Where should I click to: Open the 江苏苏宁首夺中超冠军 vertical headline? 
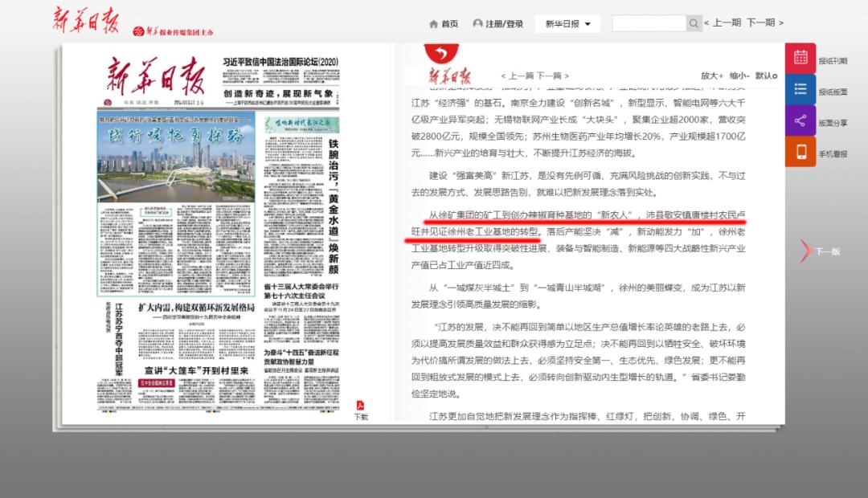pos(119,339)
